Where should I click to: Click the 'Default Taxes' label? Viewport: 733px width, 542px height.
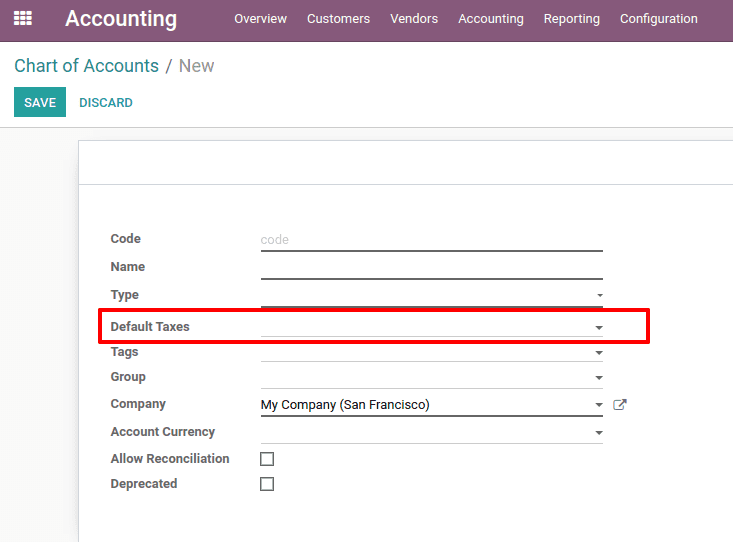(150, 326)
